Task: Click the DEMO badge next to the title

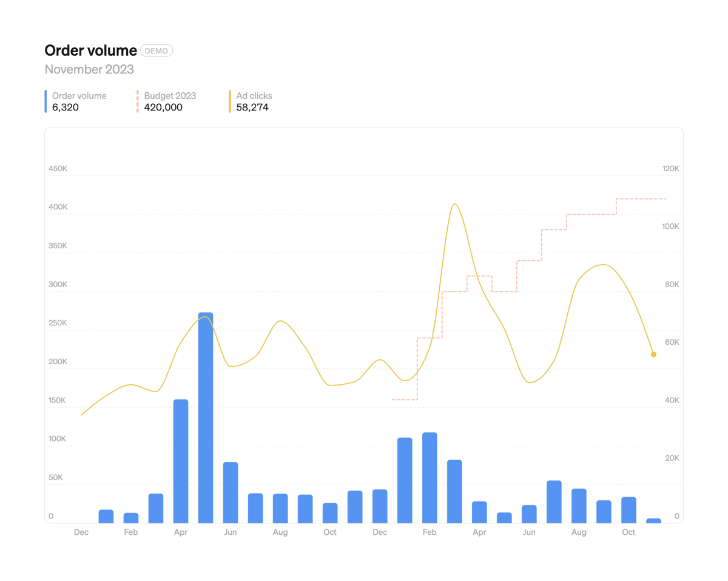Action: click(x=157, y=50)
